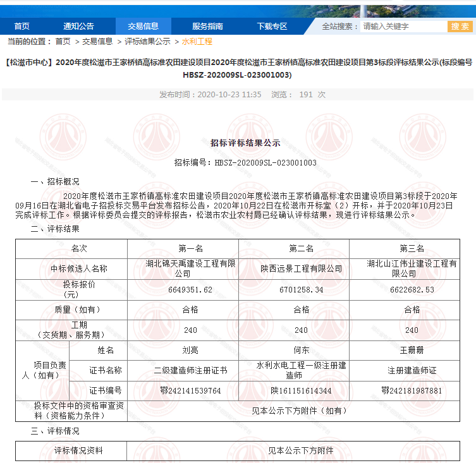Switch to the 下载专区 tab
476x463 pixels.
tap(272, 26)
